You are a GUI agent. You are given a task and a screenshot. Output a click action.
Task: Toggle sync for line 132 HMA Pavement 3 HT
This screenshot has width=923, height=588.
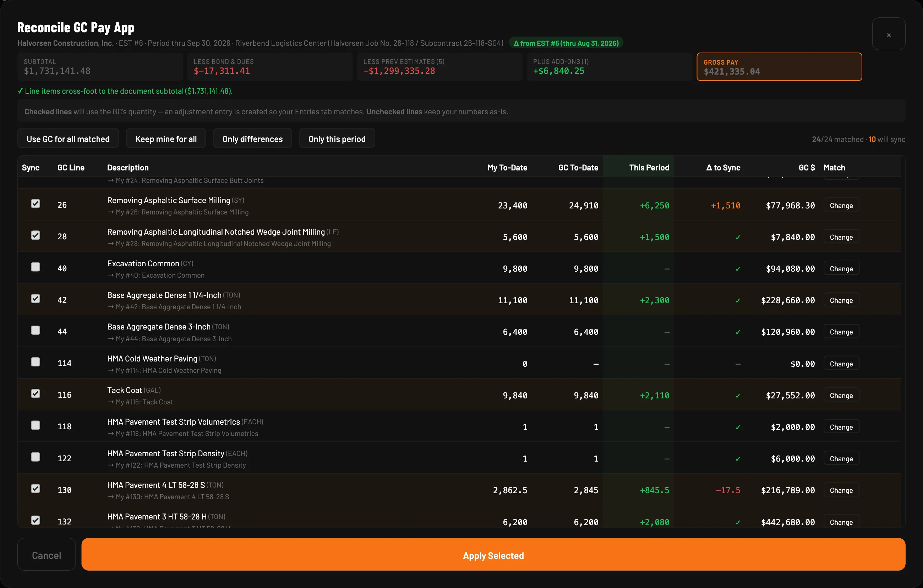(x=35, y=520)
